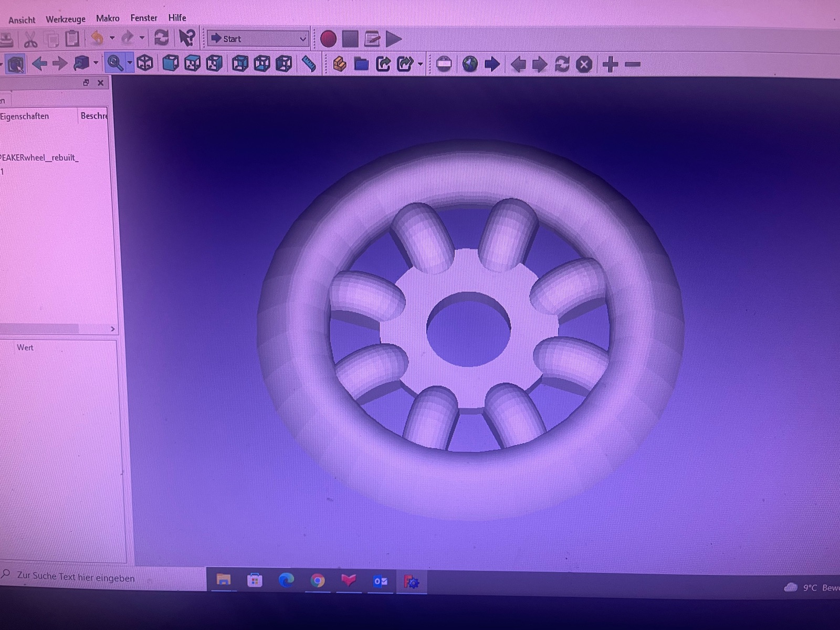Viewport: 840px width, 630px height.
Task: Click the blue Create group folder icon
Action: [x=361, y=65]
